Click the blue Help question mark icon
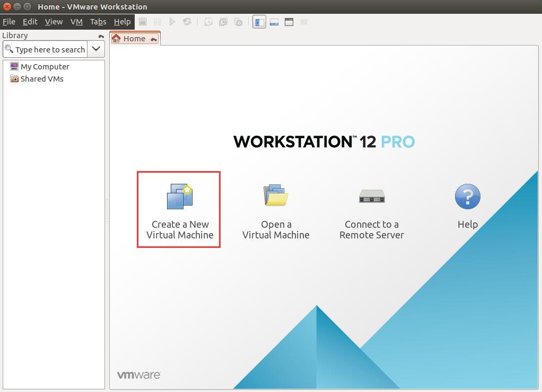Screen dimensions: 542x392 click(467, 196)
